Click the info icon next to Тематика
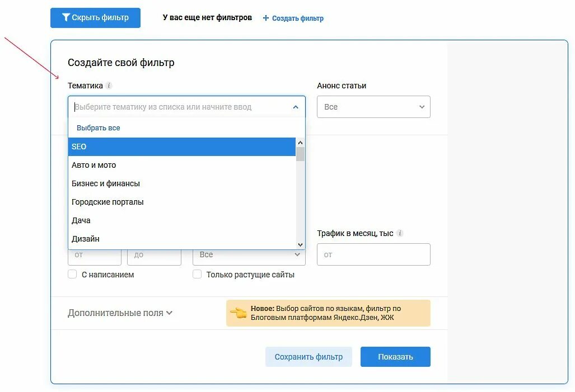The height and width of the screenshot is (392, 575). (109, 86)
